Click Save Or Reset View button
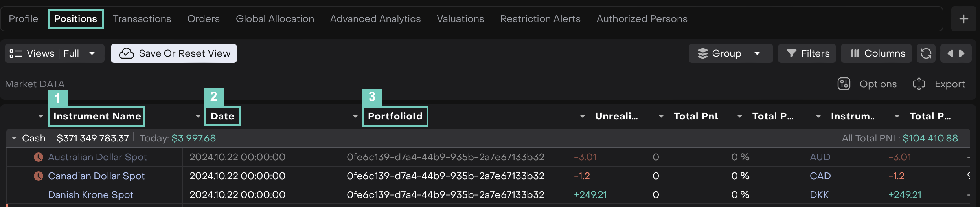Viewport: 980px width, 207px height. pos(174,53)
